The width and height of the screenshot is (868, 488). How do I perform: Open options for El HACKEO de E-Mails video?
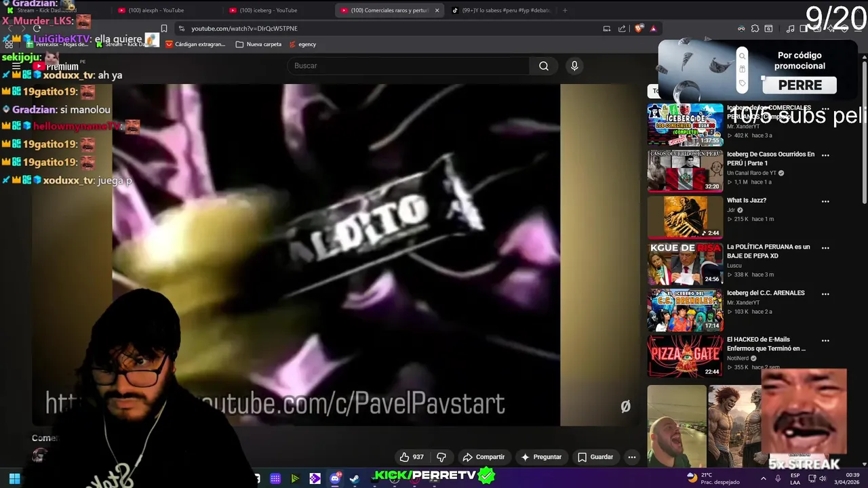(825, 340)
